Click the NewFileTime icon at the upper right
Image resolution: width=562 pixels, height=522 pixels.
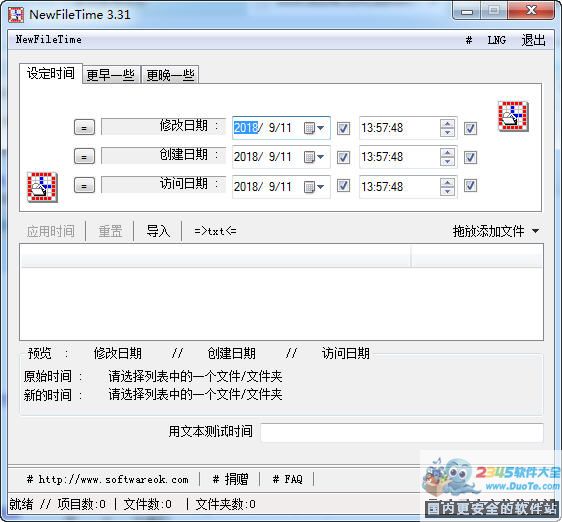513,116
